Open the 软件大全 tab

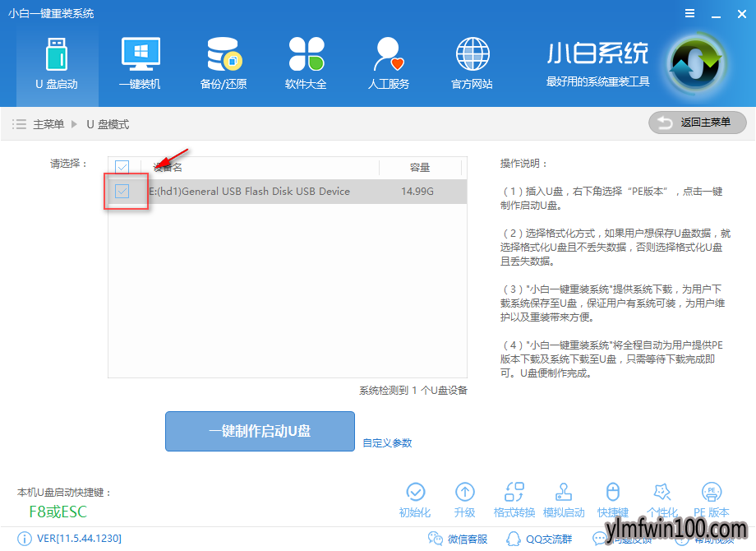tap(306, 64)
